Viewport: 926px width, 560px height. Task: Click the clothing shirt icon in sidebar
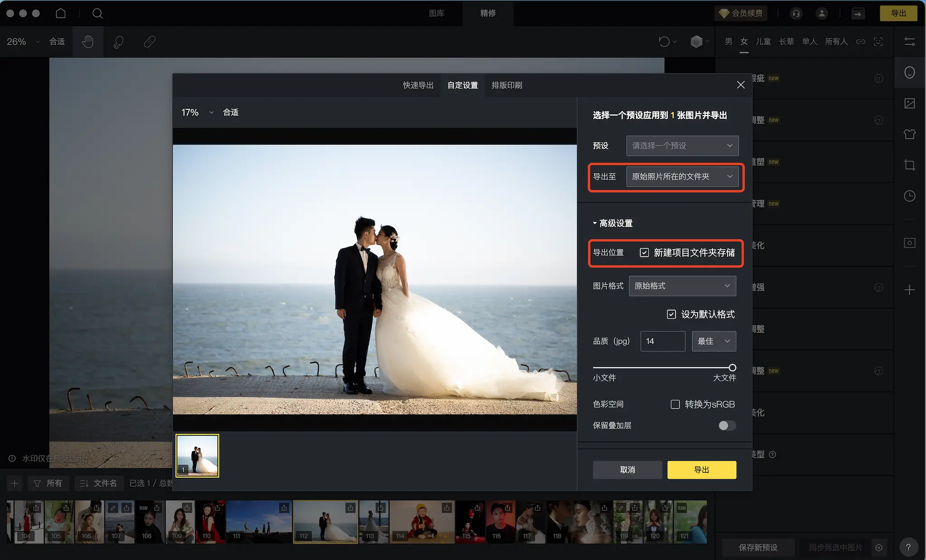click(x=909, y=134)
